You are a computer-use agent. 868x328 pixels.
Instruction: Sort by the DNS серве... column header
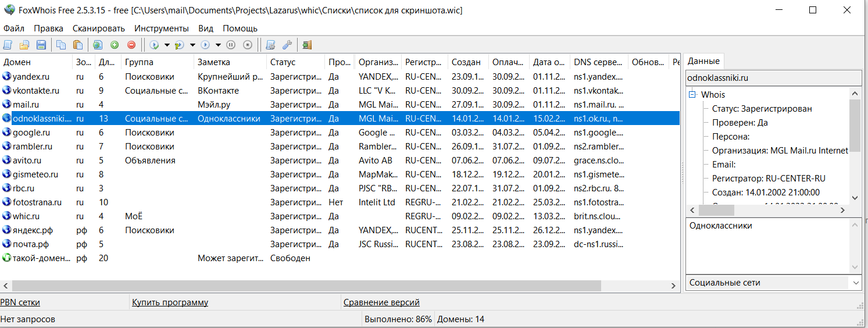[599, 62]
